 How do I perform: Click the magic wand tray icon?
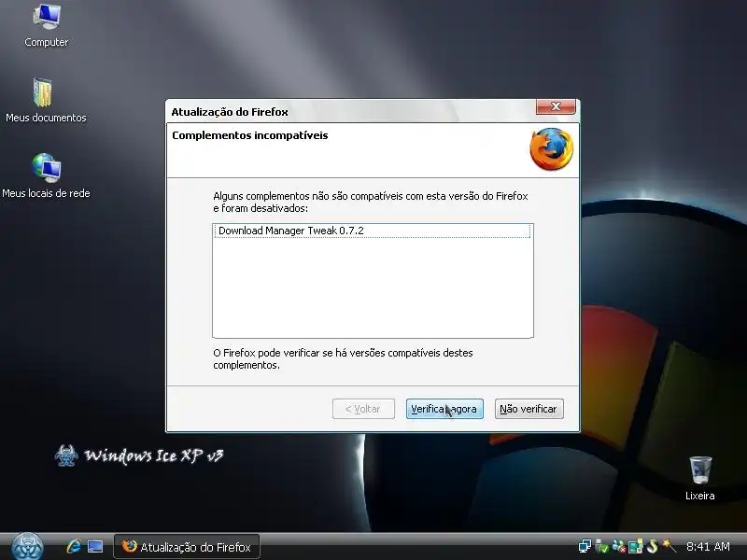point(669,546)
